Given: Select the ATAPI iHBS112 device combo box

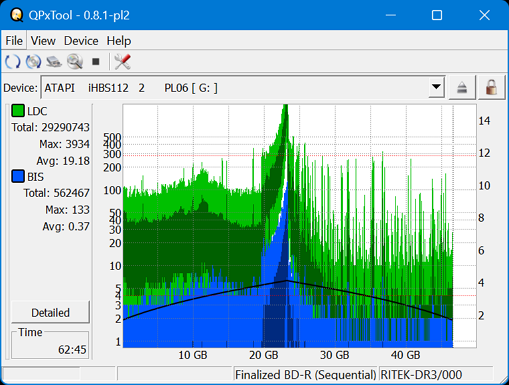Looking at the screenshot, I should [243, 88].
